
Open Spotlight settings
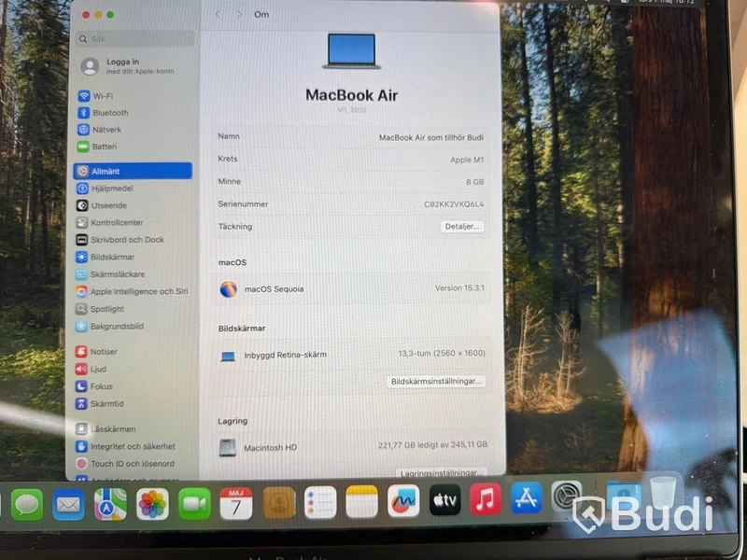100,309
